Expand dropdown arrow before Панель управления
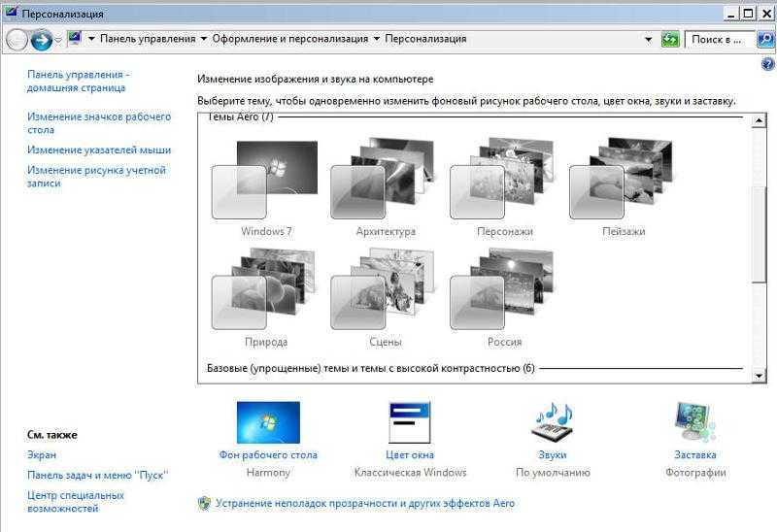Image resolution: width=777 pixels, height=532 pixels. tap(91, 39)
